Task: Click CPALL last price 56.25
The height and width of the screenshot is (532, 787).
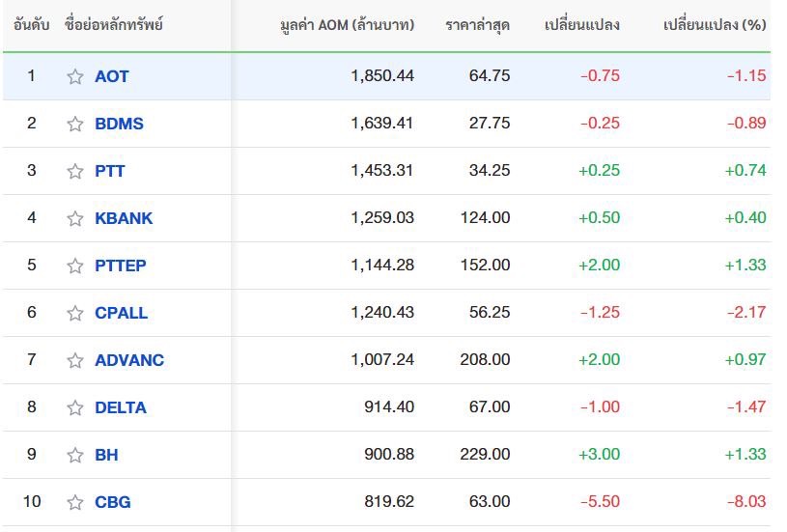Action: [490, 312]
